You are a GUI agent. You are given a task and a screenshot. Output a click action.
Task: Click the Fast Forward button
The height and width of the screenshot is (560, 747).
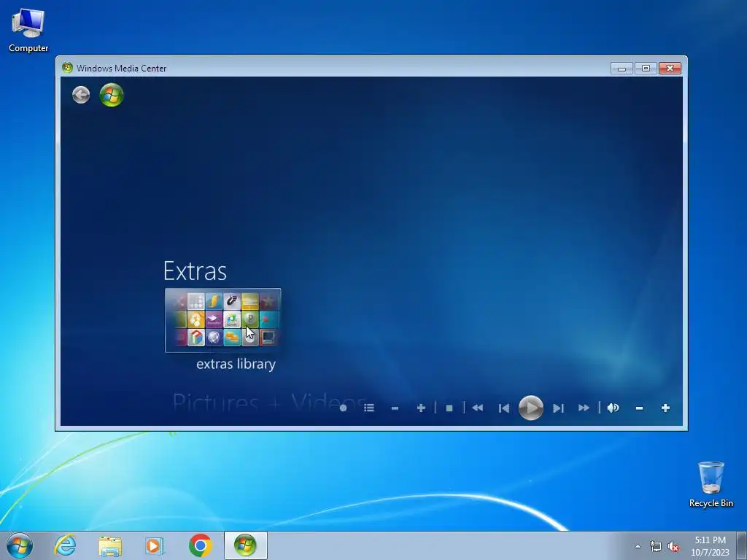click(584, 408)
